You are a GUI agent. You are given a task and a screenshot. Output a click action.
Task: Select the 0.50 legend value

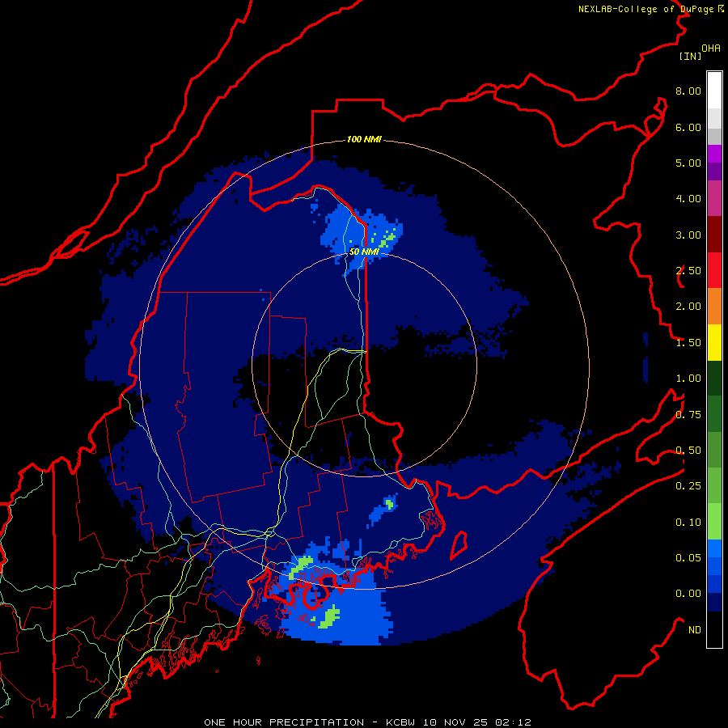tap(688, 451)
